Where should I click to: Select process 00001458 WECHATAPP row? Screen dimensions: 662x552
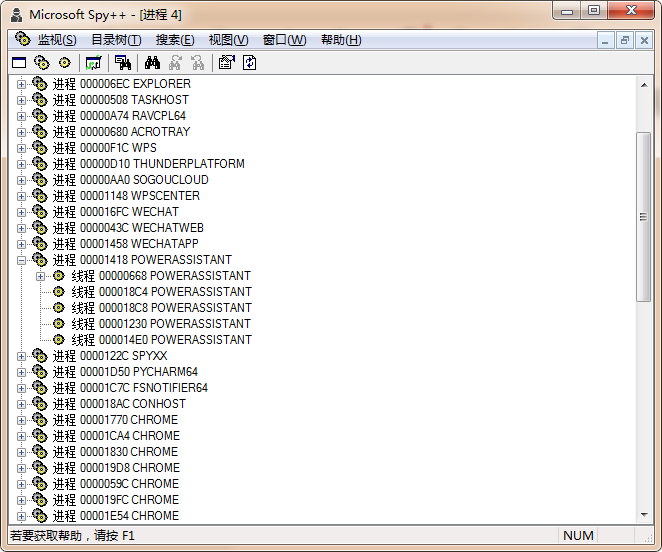(x=125, y=244)
